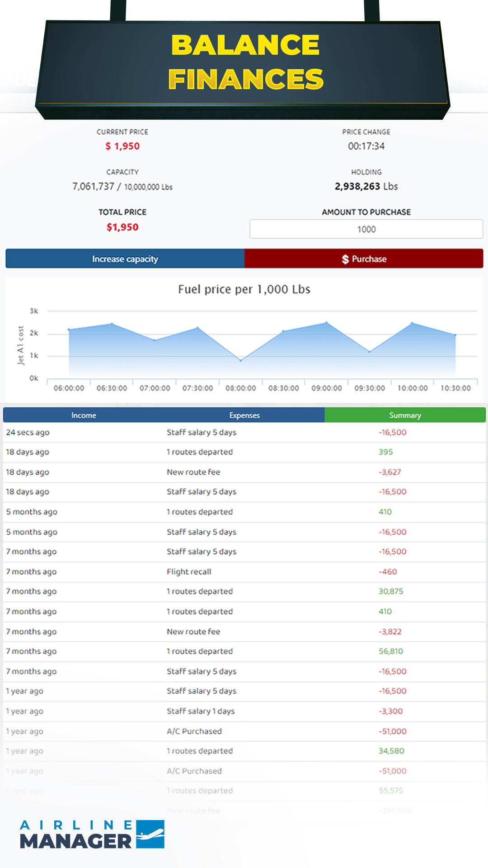
Task: Open the 56,810 routes departed entry
Action: tap(390, 651)
